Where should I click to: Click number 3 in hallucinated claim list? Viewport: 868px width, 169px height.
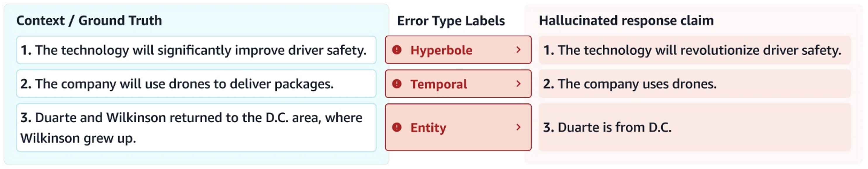click(548, 127)
